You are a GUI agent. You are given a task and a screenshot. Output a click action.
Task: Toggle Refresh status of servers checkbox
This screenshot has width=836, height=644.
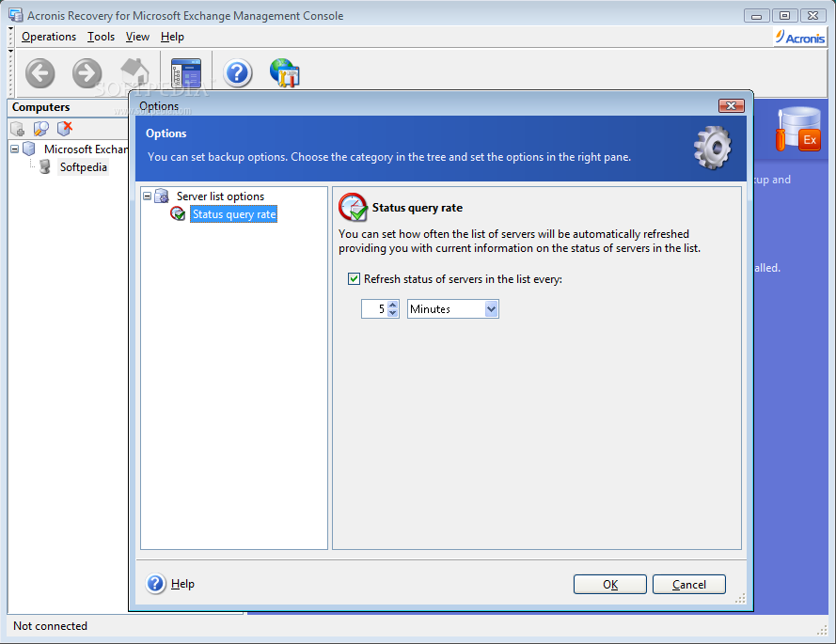point(354,279)
